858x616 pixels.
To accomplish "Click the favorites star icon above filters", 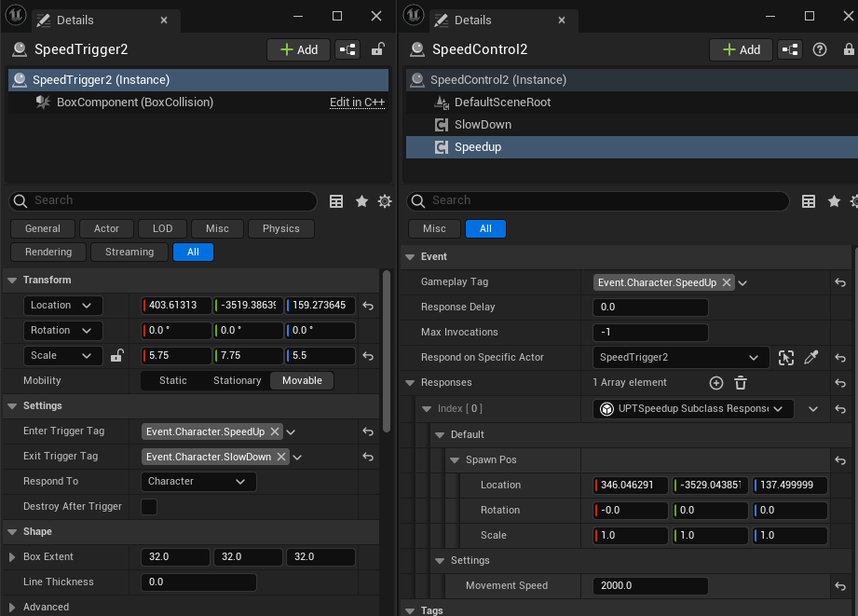I will coord(360,200).
